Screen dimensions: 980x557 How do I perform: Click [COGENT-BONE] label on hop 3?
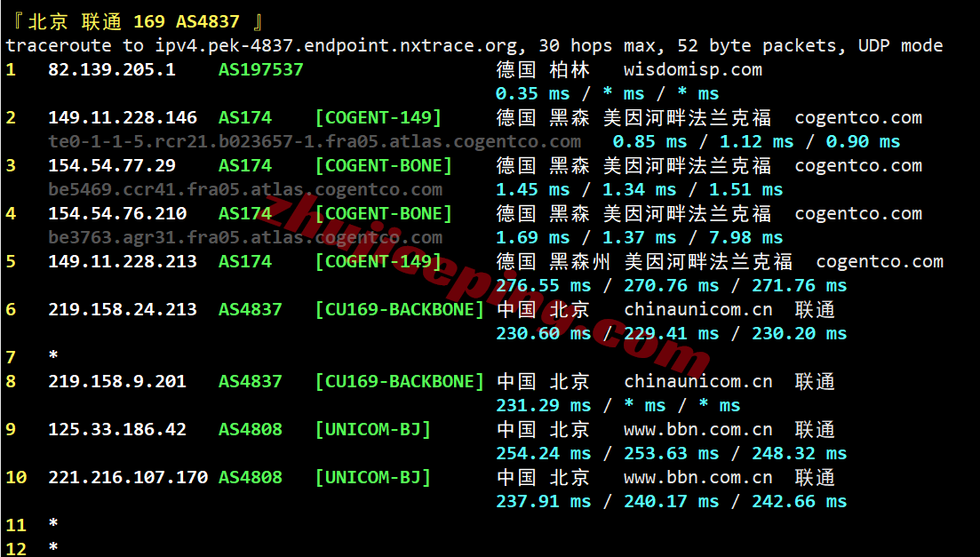(383, 165)
